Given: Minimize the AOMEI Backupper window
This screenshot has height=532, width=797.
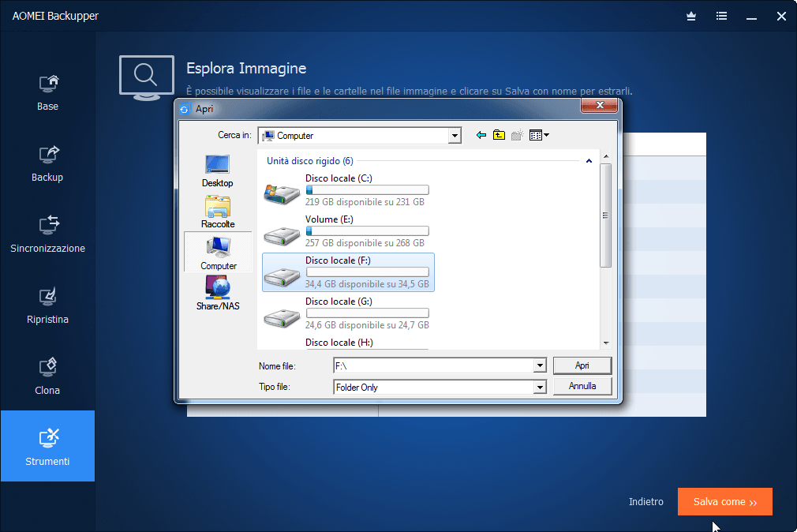Looking at the screenshot, I should point(751,17).
